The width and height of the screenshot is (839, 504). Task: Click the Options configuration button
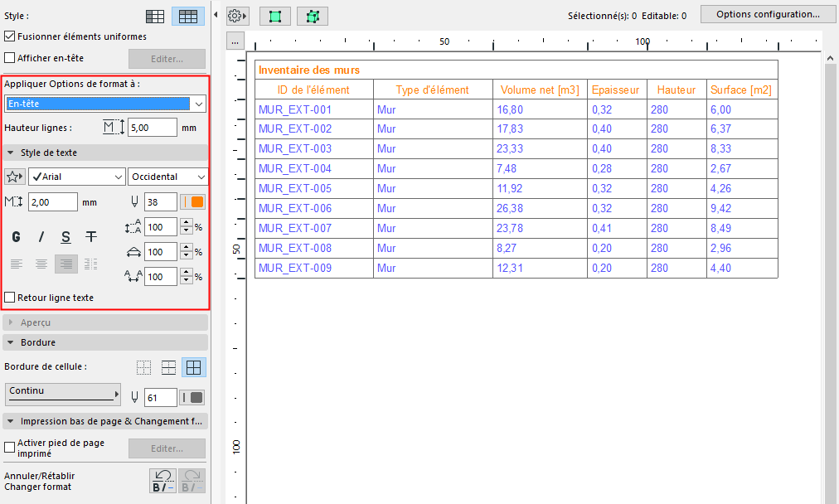(768, 14)
